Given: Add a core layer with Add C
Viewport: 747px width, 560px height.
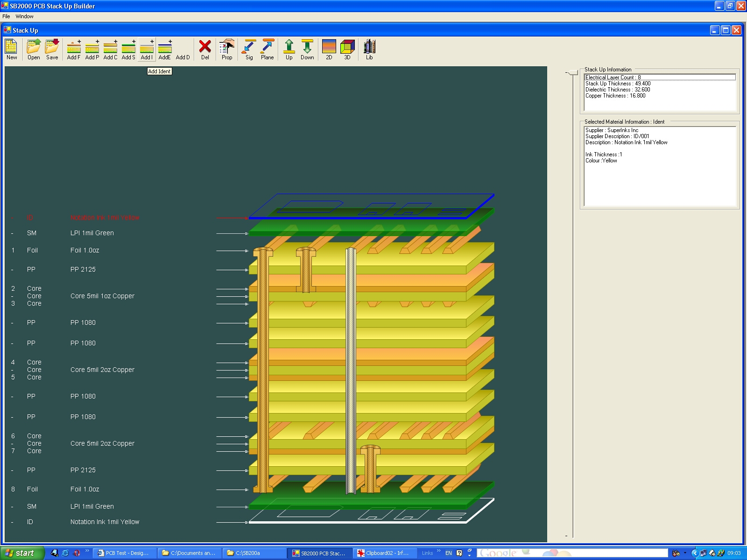Looking at the screenshot, I should coord(110,49).
